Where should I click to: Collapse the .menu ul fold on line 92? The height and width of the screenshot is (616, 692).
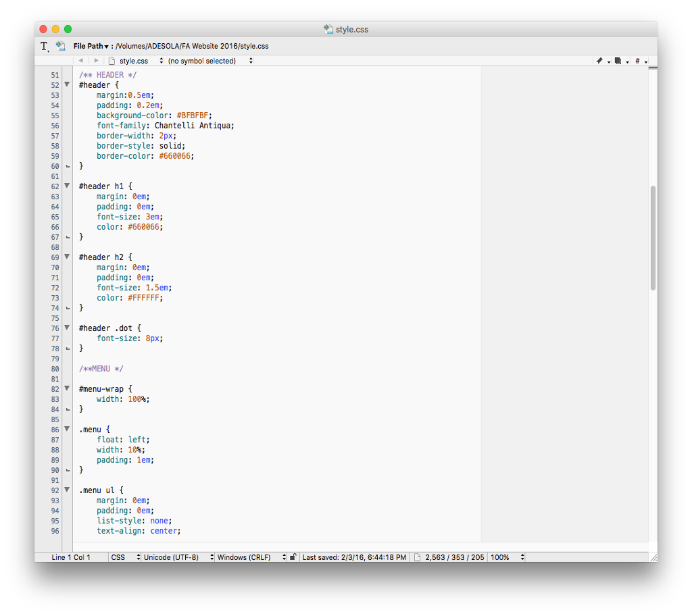(67, 490)
